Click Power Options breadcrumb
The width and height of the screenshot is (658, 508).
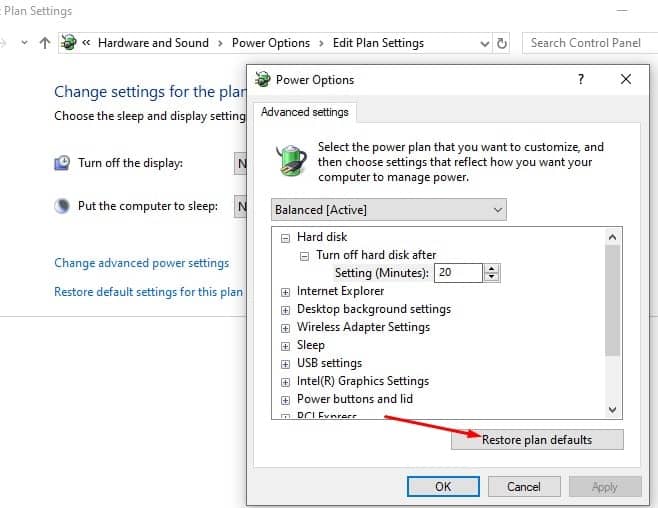coord(271,43)
